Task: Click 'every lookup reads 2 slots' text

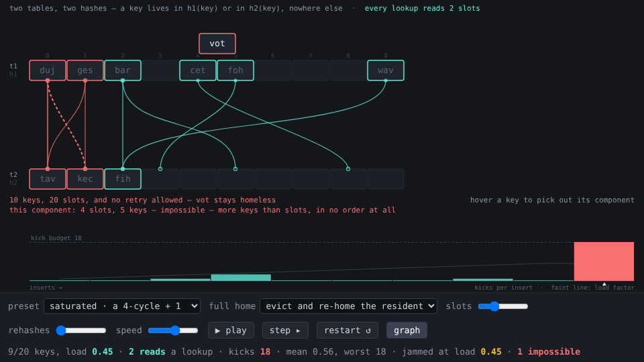Action: (422, 8)
